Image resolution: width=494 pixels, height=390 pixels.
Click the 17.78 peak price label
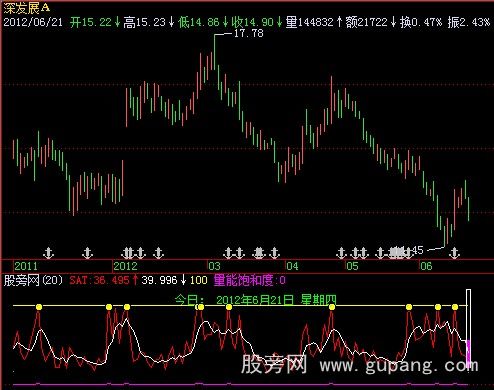click(248, 33)
